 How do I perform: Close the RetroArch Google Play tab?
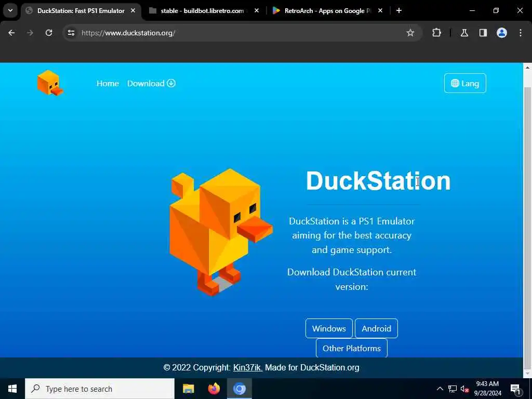tap(380, 11)
